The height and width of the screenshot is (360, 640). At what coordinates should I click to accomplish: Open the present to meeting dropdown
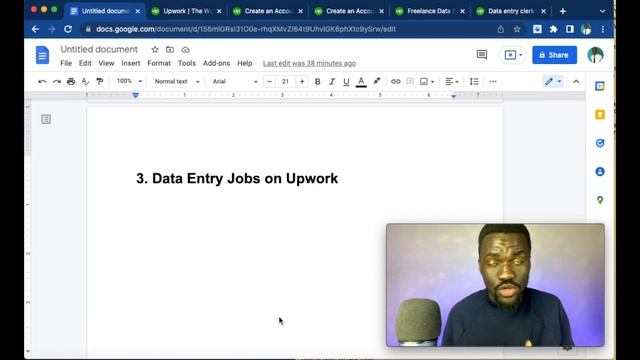tap(513, 55)
